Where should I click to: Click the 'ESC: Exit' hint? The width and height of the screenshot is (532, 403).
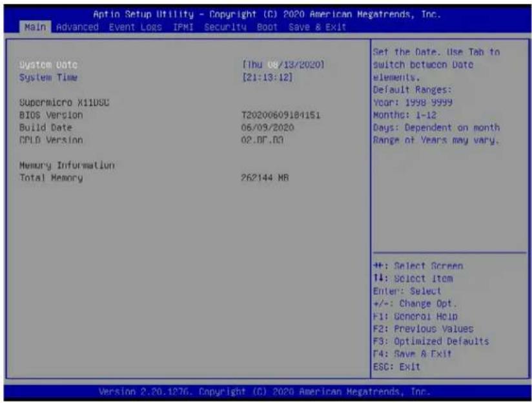(x=396, y=367)
